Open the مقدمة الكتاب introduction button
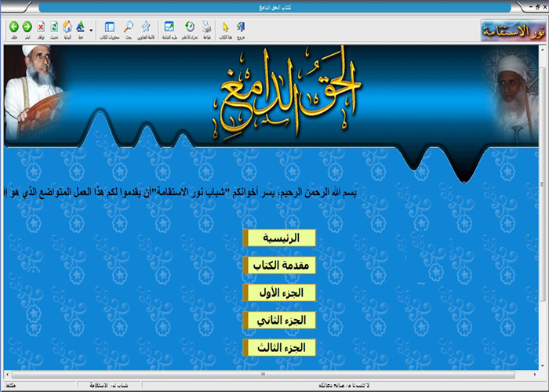The width and height of the screenshot is (549, 392). pos(279,265)
